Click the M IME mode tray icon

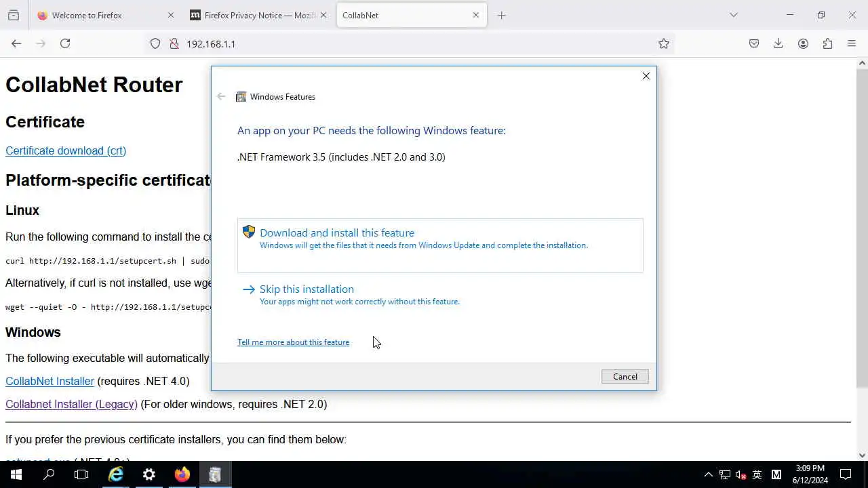pos(776,474)
